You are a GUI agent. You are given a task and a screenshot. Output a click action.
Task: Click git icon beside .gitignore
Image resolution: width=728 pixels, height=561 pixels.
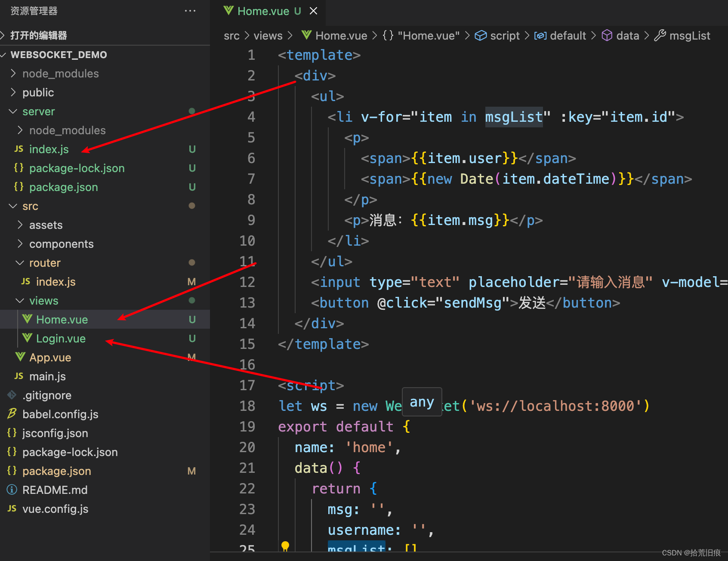point(12,395)
